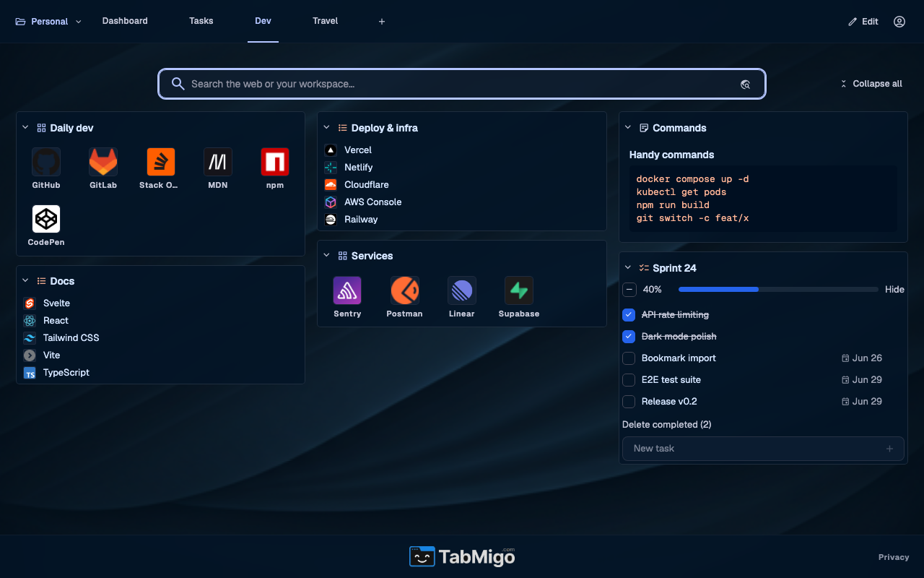
Task: Click the React icon in Docs
Action: 30,321
